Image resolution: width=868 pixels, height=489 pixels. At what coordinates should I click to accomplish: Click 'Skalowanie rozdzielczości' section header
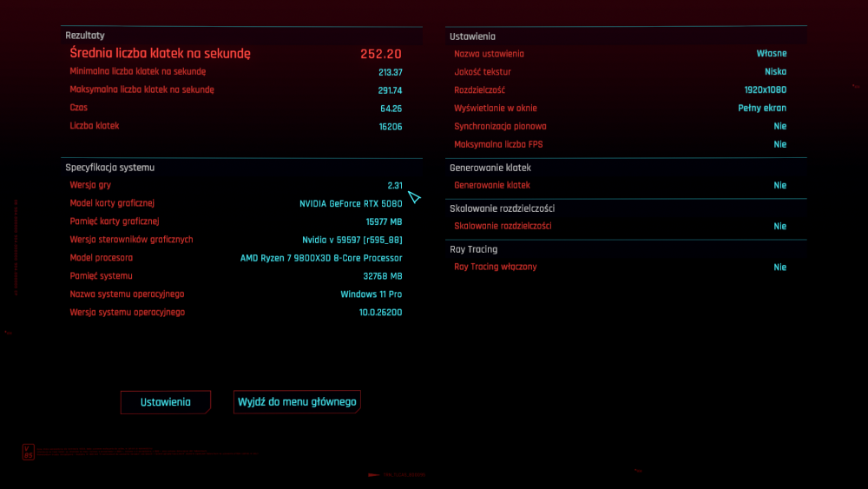(502, 208)
